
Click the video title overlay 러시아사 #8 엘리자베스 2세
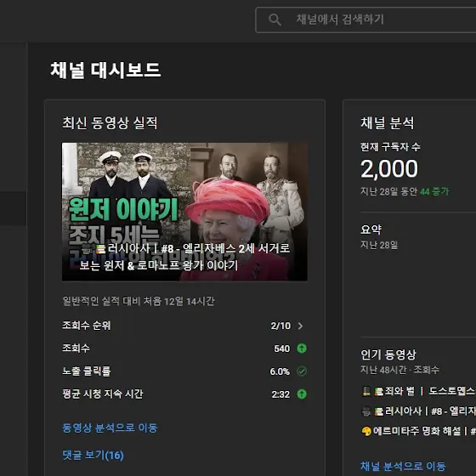pos(184,257)
